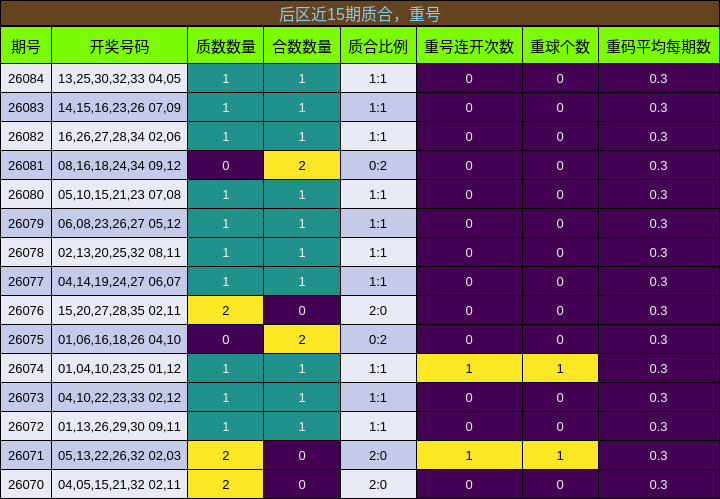The height and width of the screenshot is (499, 720).
Task: Click composite count 1 in row 26078
Action: click(302, 252)
